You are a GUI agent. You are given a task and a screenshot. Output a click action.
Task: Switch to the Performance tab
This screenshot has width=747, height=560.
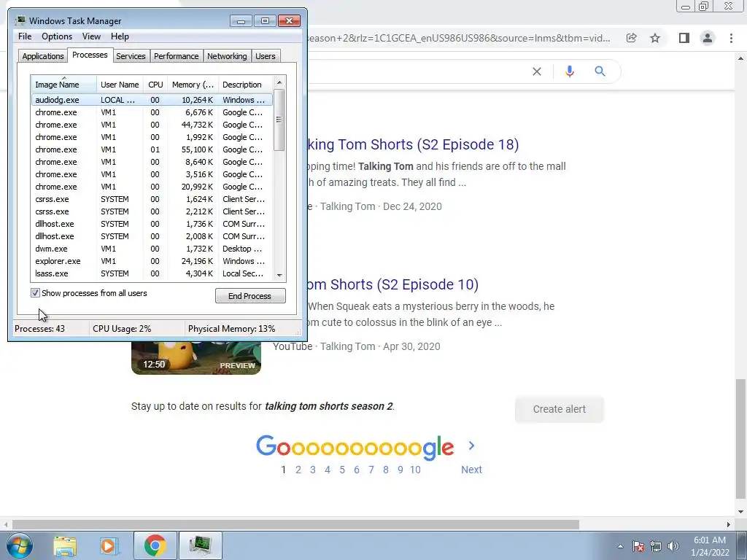(x=176, y=56)
